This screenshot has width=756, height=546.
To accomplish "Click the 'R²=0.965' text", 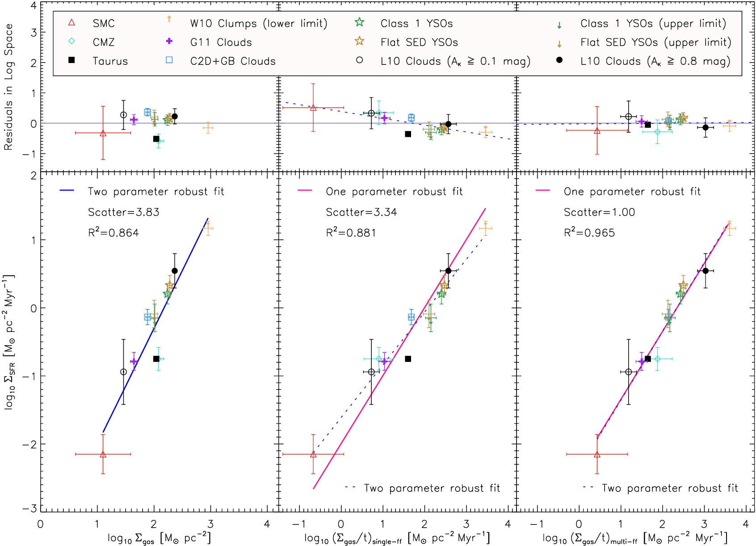I will click(589, 232).
